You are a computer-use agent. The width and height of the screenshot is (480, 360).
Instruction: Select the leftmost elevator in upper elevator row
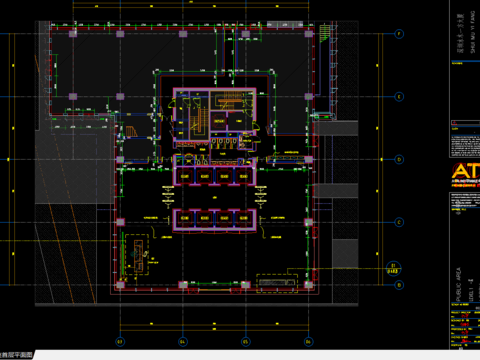point(184,176)
